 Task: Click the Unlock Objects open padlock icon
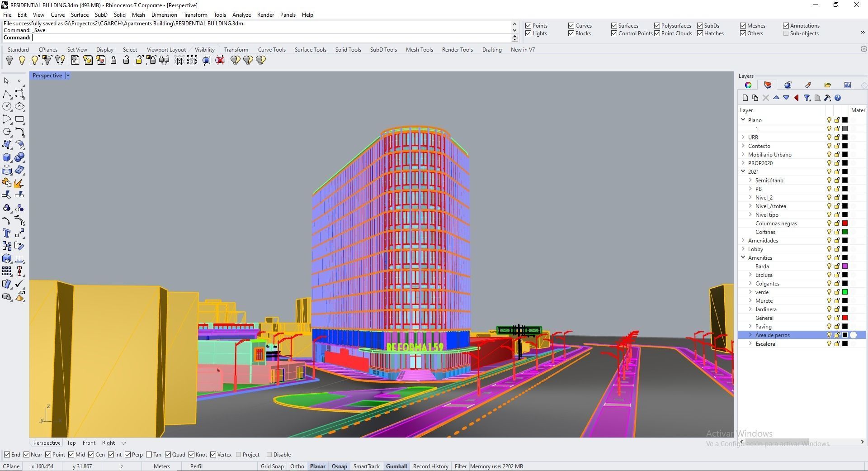(x=126, y=60)
